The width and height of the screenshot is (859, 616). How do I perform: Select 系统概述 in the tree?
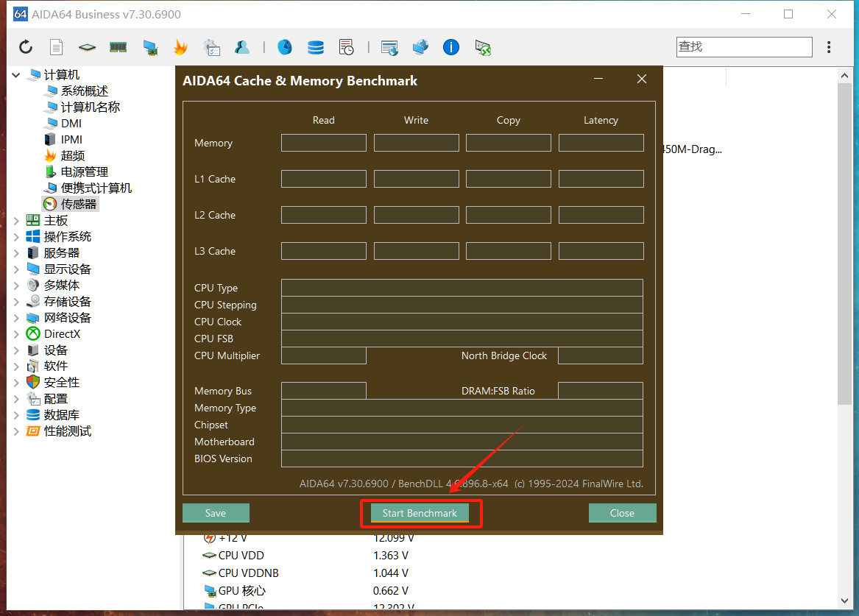point(85,91)
